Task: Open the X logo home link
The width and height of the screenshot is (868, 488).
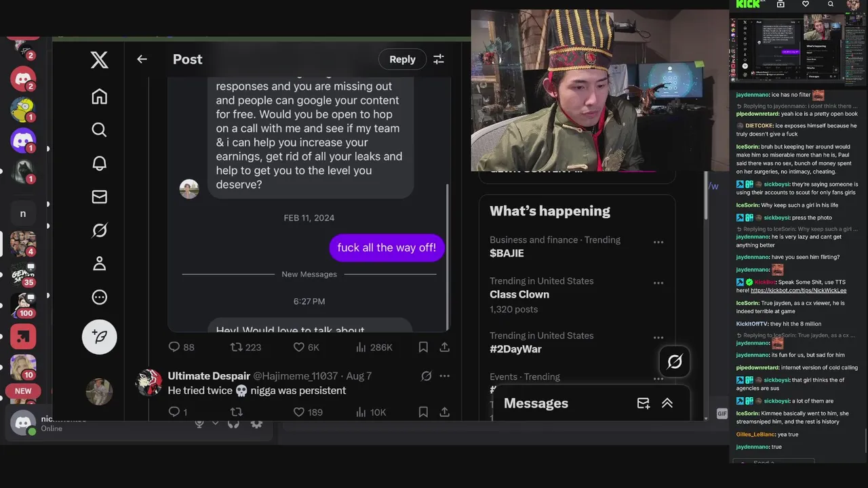Action: 100,60
